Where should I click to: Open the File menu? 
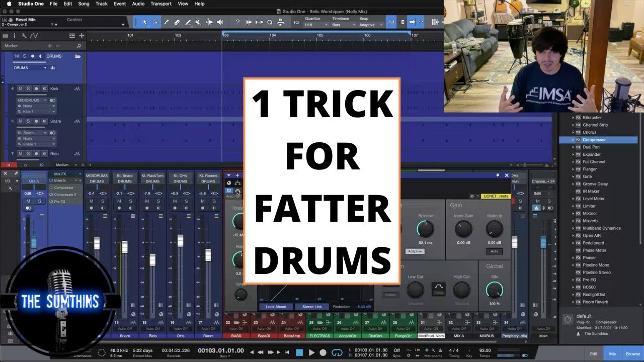[x=53, y=4]
